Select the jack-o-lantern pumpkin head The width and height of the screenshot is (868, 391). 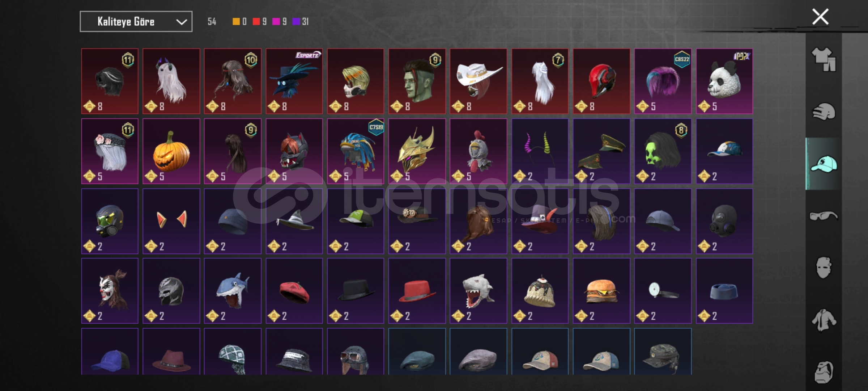pyautogui.click(x=171, y=151)
